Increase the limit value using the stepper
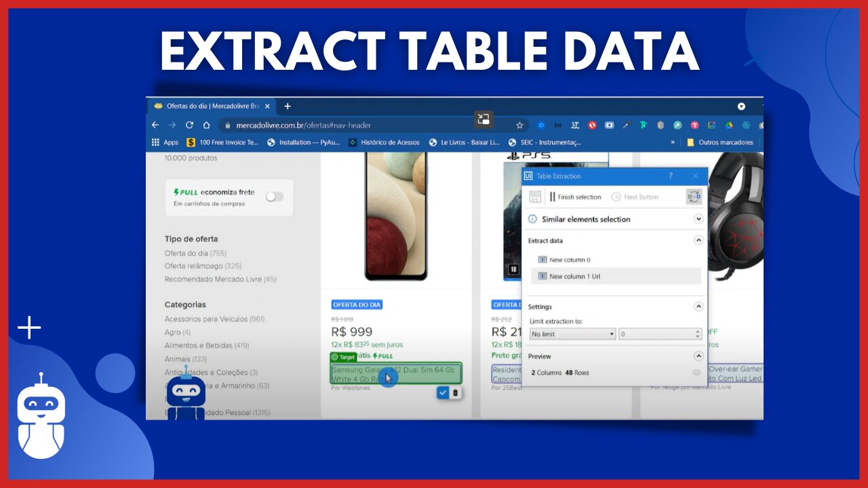Viewport: 868px width, 488px height. (x=698, y=331)
